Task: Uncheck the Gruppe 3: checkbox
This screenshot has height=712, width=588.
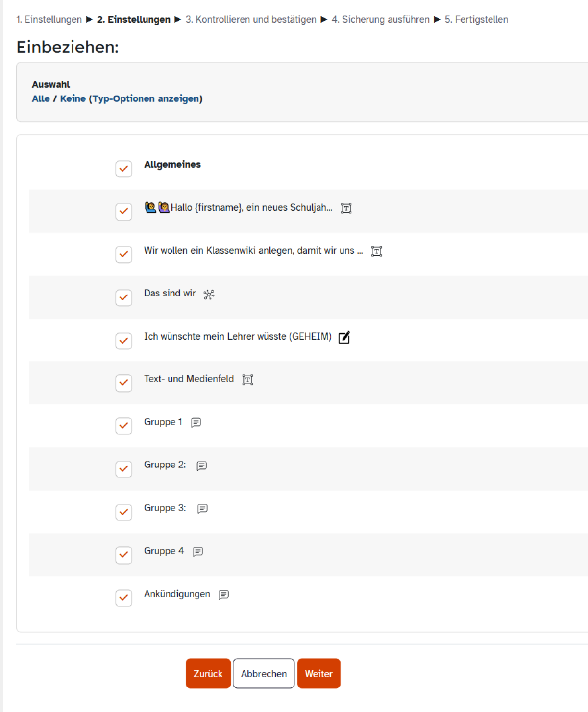Action: tap(124, 512)
